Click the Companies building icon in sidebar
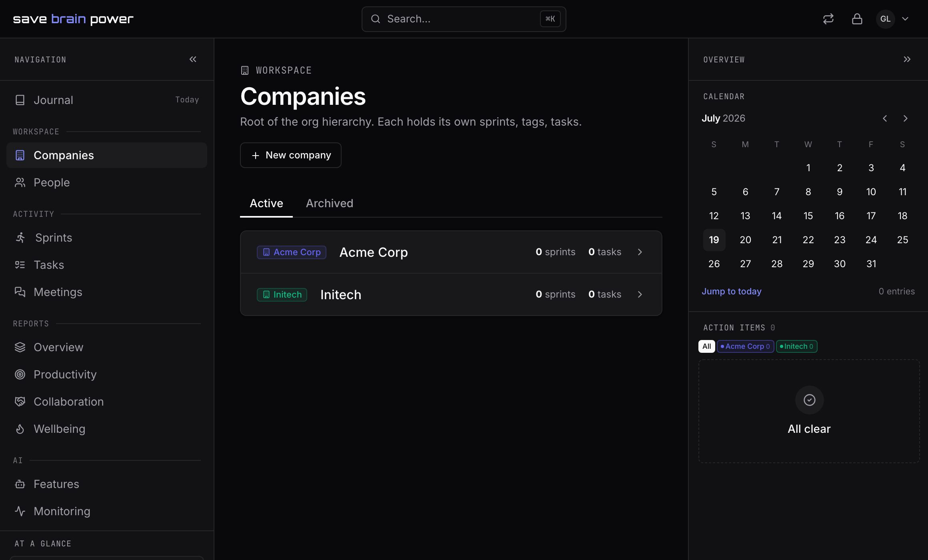Image resolution: width=928 pixels, height=560 pixels. tap(20, 155)
